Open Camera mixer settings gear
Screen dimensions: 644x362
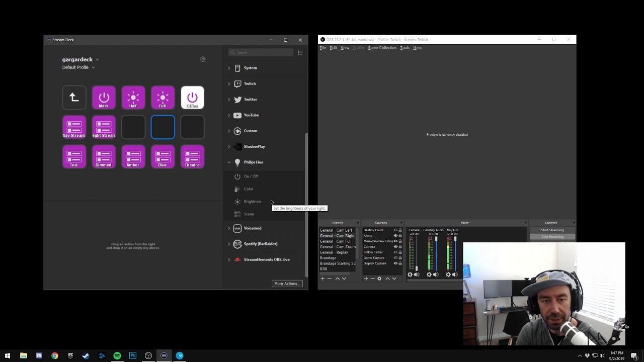(x=410, y=275)
